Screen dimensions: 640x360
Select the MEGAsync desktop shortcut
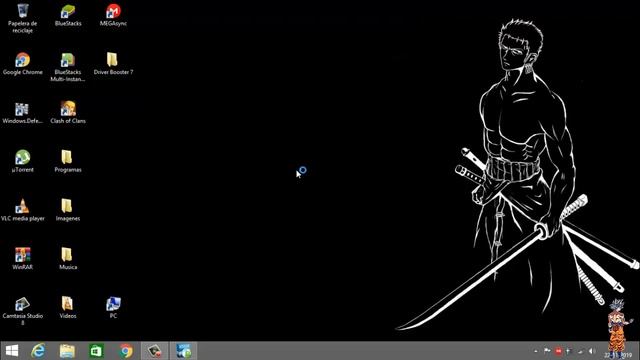click(113, 16)
